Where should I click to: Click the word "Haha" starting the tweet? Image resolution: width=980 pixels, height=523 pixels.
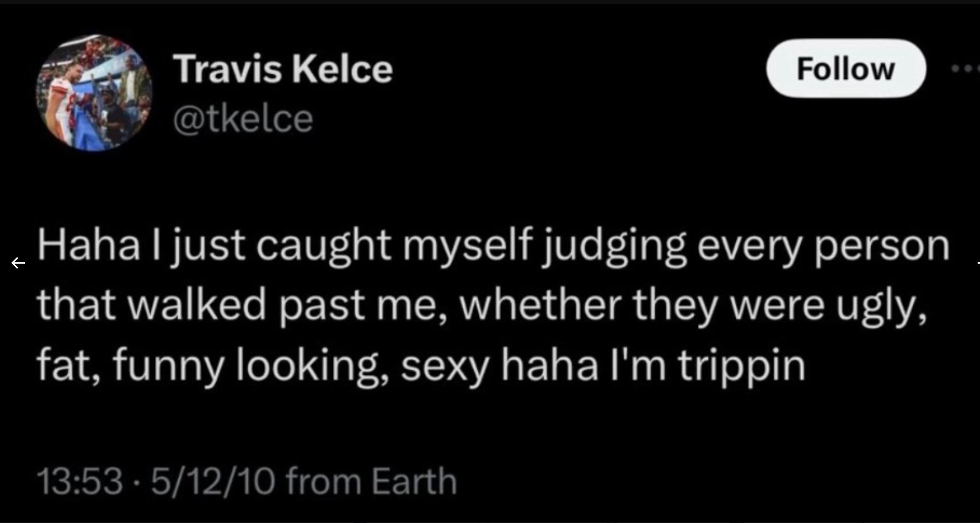88,246
